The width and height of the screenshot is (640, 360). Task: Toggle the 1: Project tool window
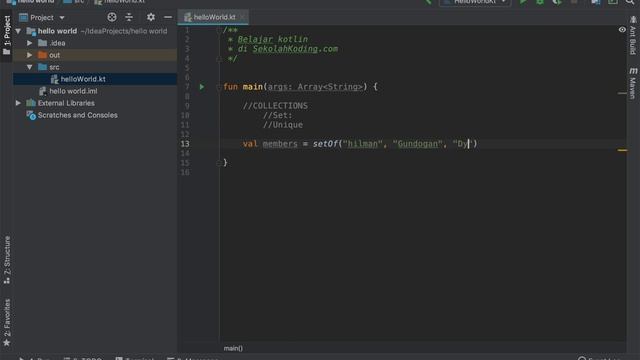tap(7, 36)
